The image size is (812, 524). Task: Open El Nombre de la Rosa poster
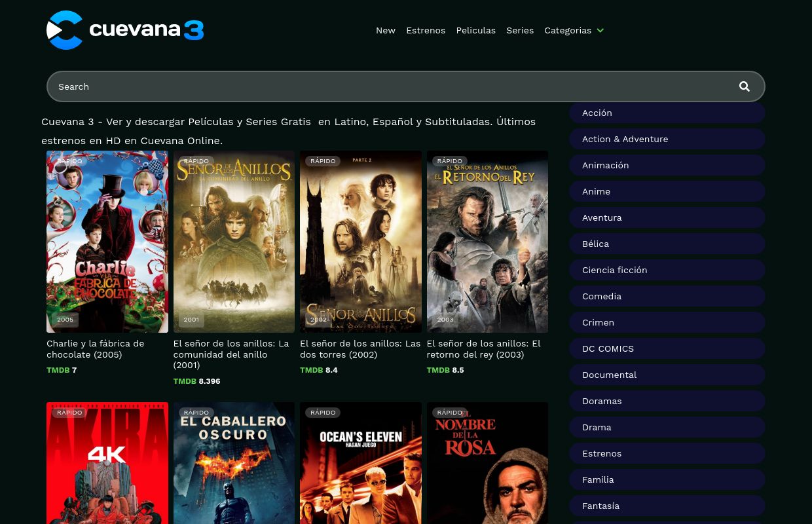(x=487, y=463)
